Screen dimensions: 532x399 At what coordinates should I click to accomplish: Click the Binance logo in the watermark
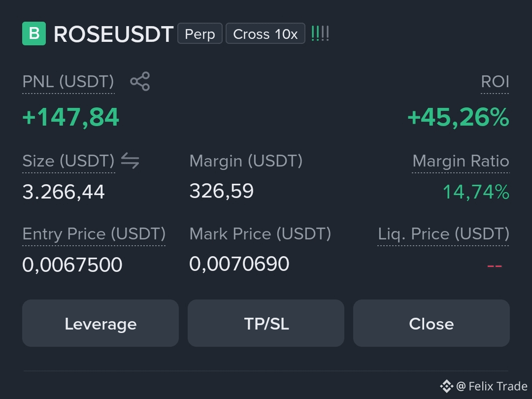point(446,386)
